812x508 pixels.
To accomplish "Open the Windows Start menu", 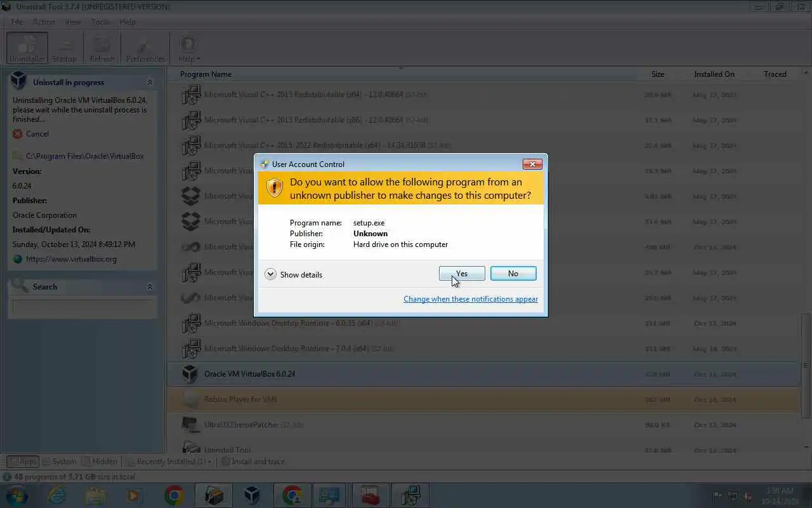I will pyautogui.click(x=16, y=495).
